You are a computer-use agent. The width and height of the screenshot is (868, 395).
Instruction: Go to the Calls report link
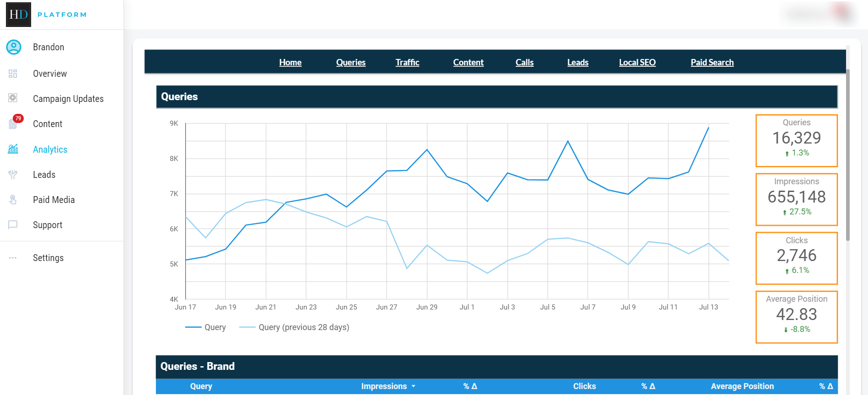(525, 63)
